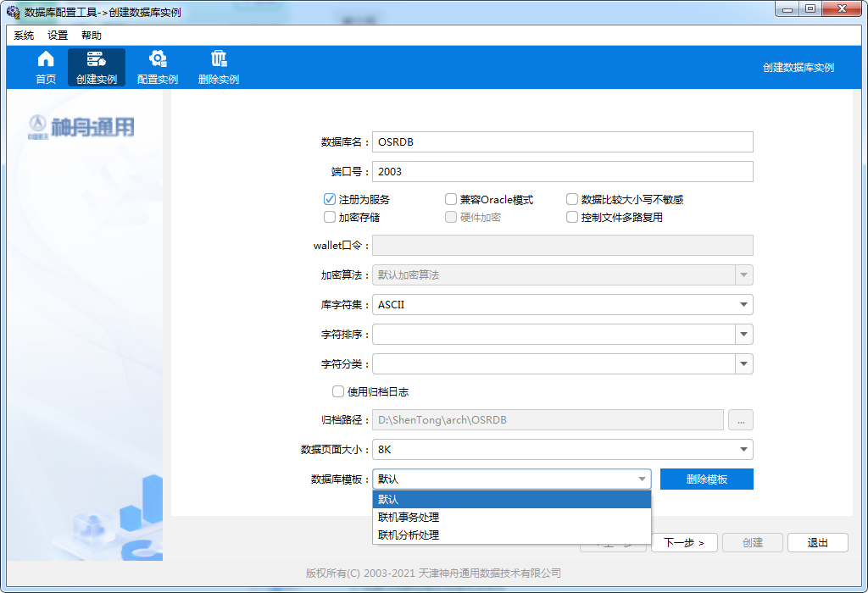Click the 神舟通用 logo in sidebar
868x593 pixels.
click(x=81, y=127)
